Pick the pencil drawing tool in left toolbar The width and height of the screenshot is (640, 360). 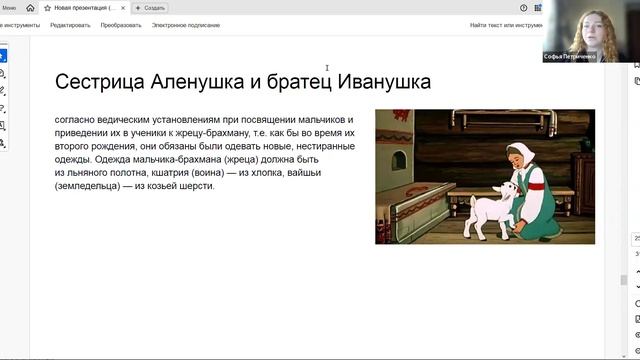coord(2,91)
